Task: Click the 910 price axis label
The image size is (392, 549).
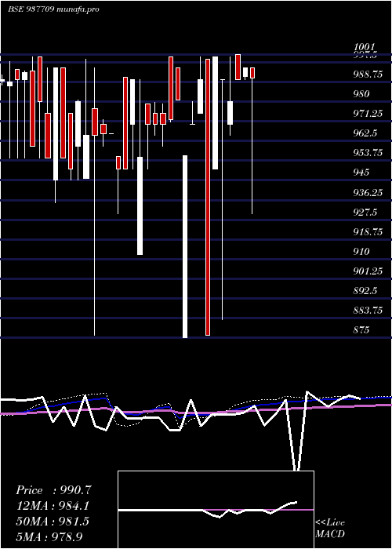Action: (361, 252)
